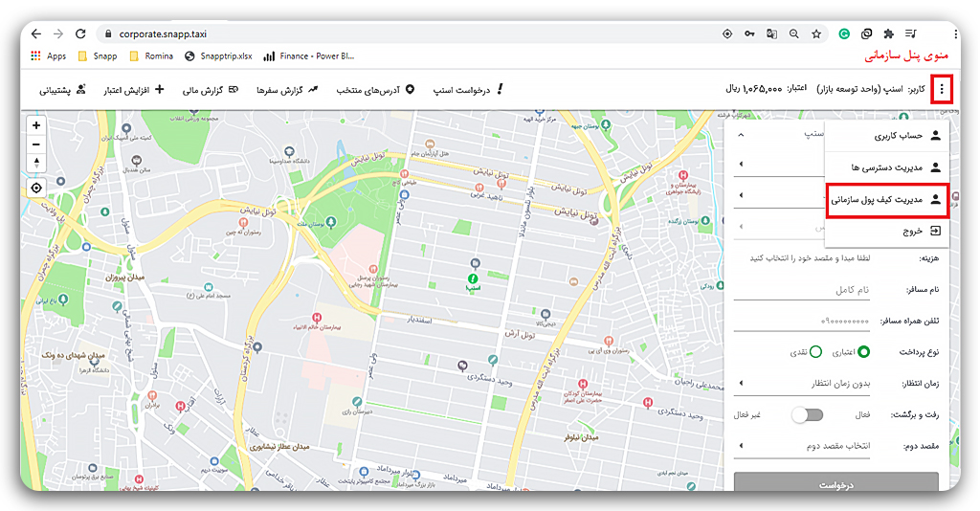Viewport: 980px width, 511px height.
Task: Expand the third form row arrow
Action: [x=742, y=195]
